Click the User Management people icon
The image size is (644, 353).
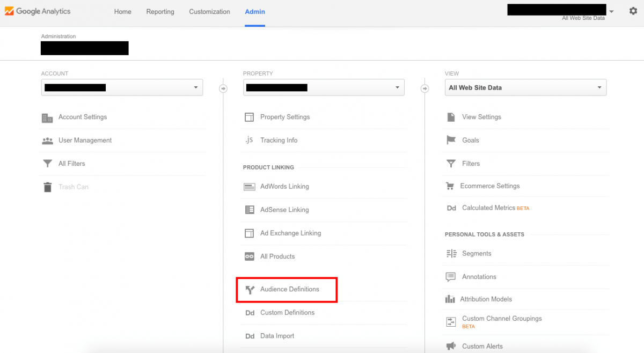[x=47, y=141]
